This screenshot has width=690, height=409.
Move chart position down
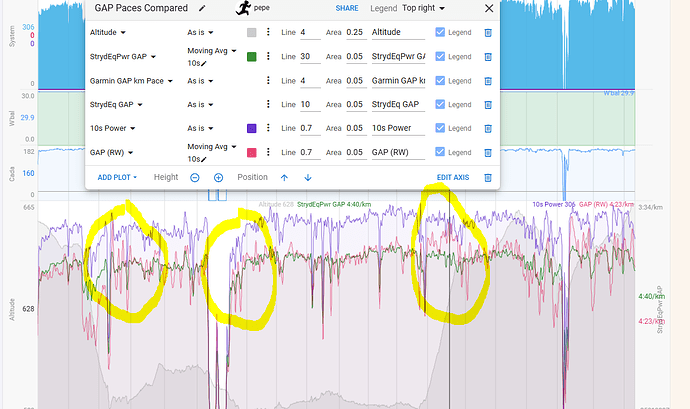[308, 177]
